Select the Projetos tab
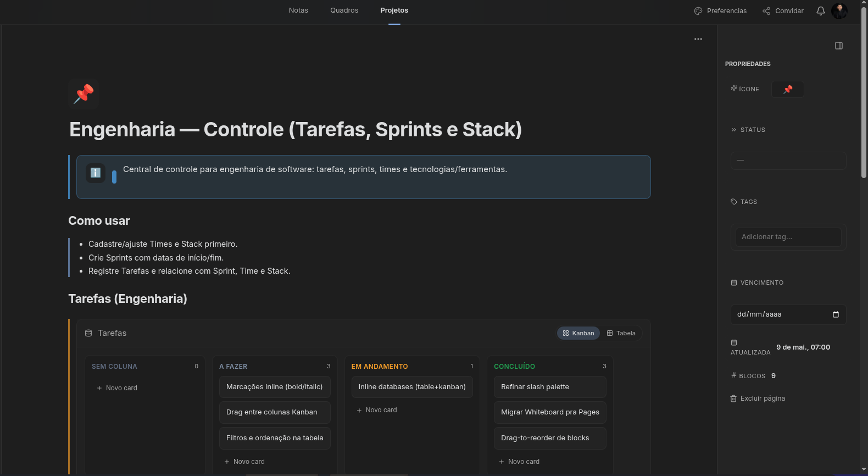868x476 pixels. 394,10
